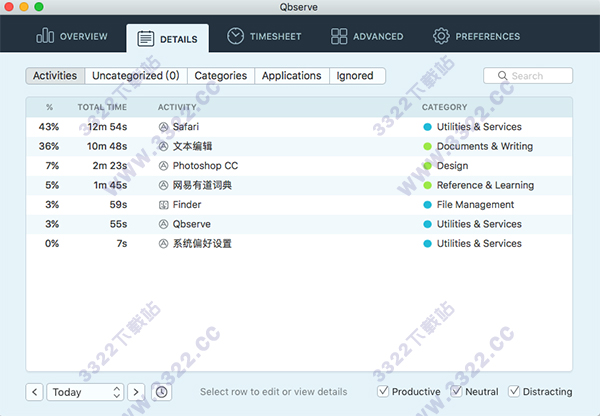Select the Finder activity row
The height and width of the screenshot is (416, 600).
(299, 205)
